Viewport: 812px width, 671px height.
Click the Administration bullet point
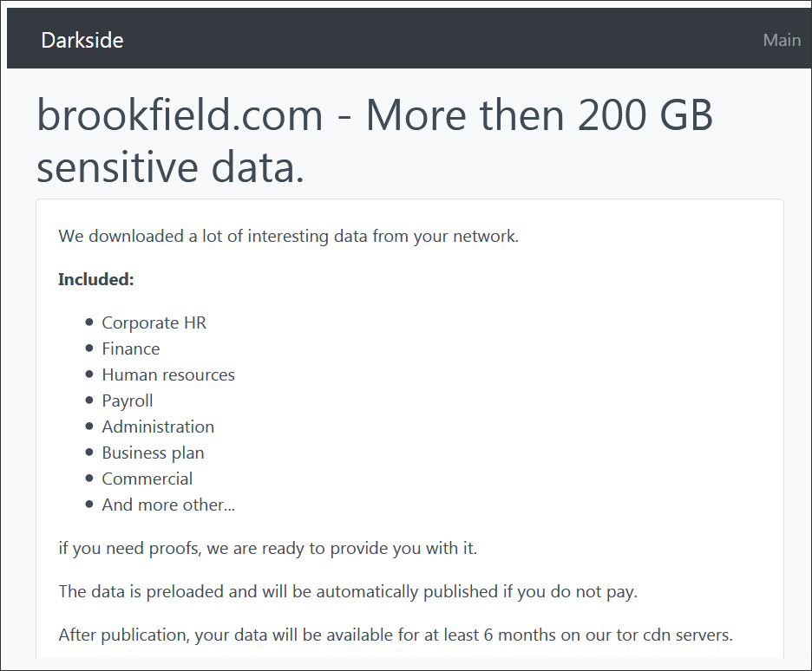click(x=158, y=427)
